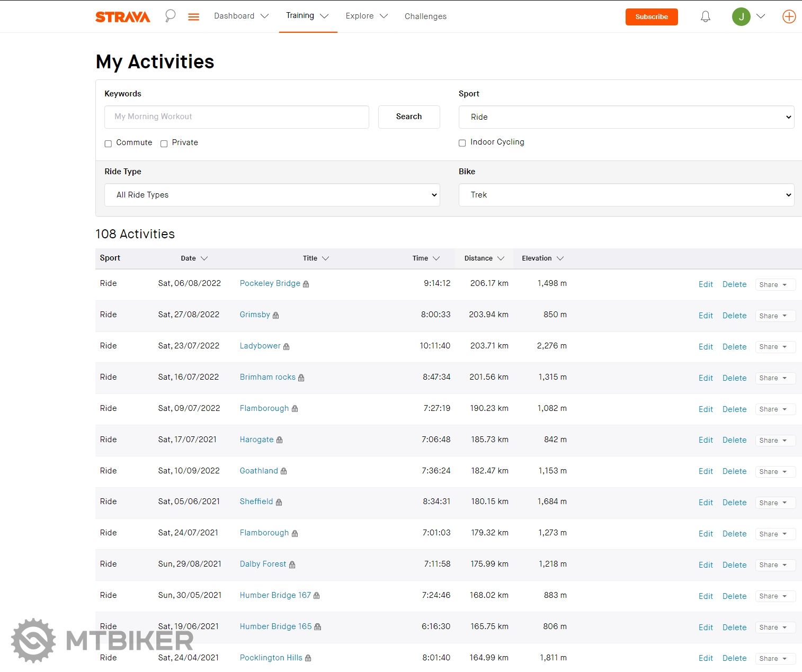Click the orange plus upload icon
The width and height of the screenshot is (802, 672).
coord(789,17)
